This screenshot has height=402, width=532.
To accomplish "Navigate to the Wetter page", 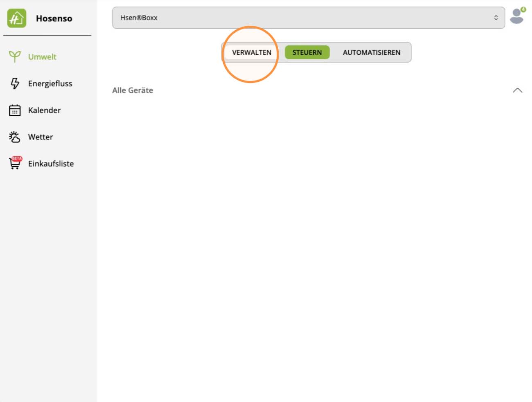I will 41,137.
